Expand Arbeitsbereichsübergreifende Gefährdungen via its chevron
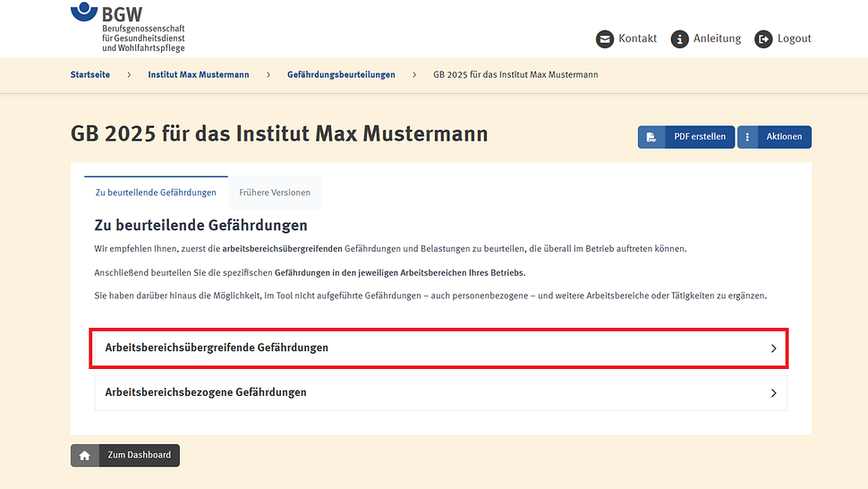Image resolution: width=868 pixels, height=489 pixels. tap(773, 348)
